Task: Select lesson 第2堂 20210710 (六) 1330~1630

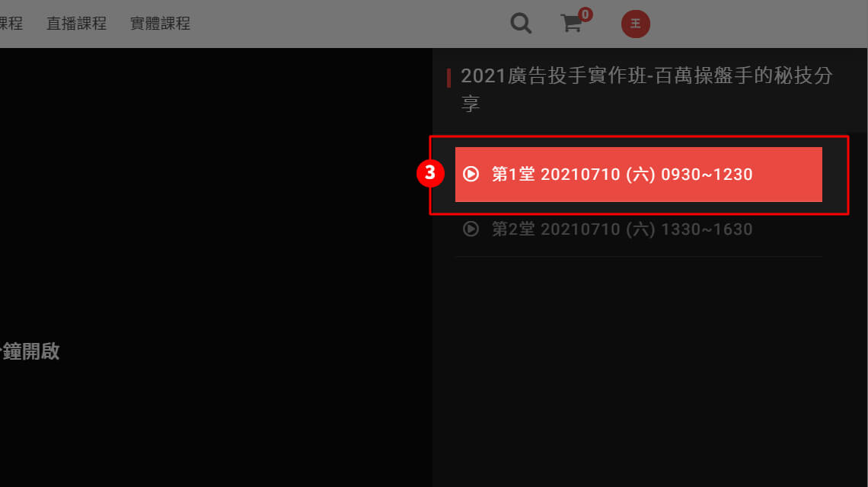Action: (638, 229)
